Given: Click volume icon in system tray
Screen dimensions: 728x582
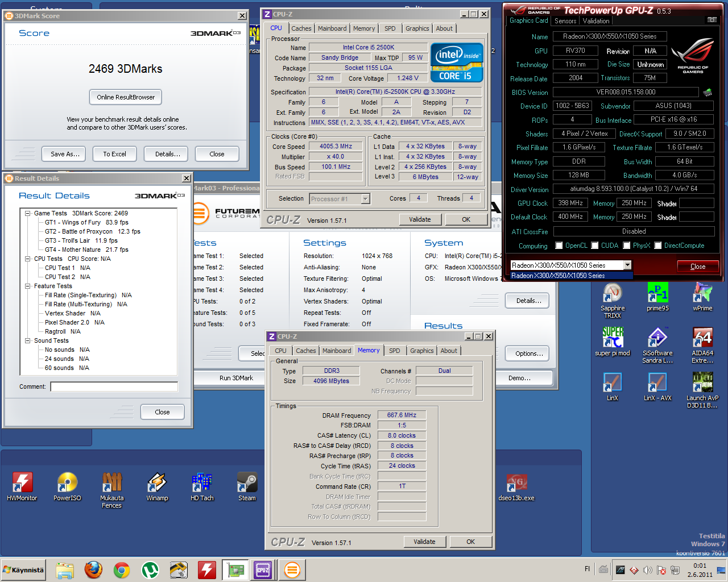Looking at the screenshot, I should 647,570.
